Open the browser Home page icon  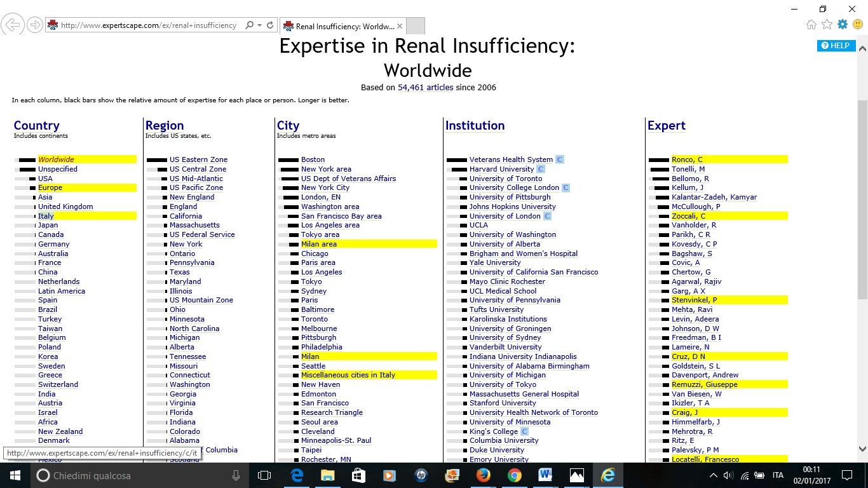click(x=811, y=25)
